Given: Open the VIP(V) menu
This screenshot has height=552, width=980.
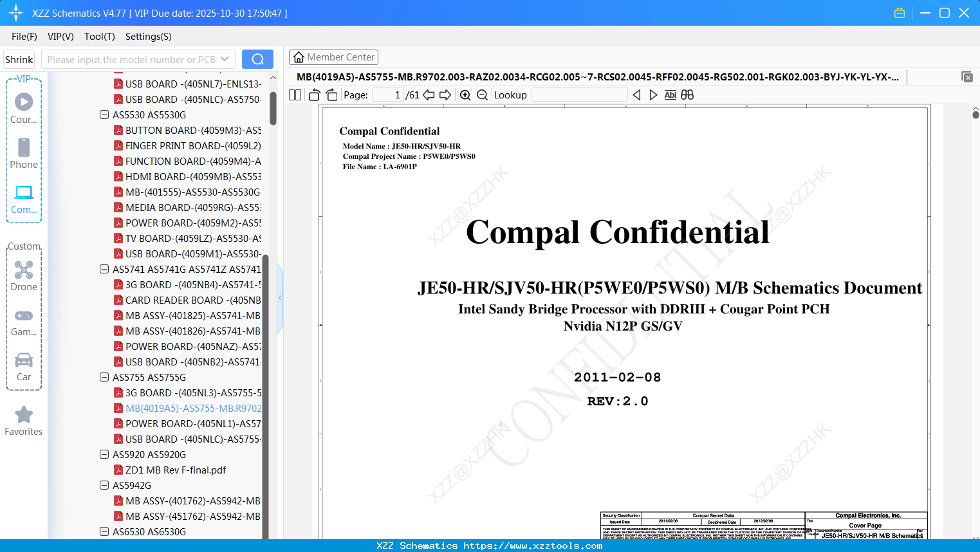Looking at the screenshot, I should point(60,36).
